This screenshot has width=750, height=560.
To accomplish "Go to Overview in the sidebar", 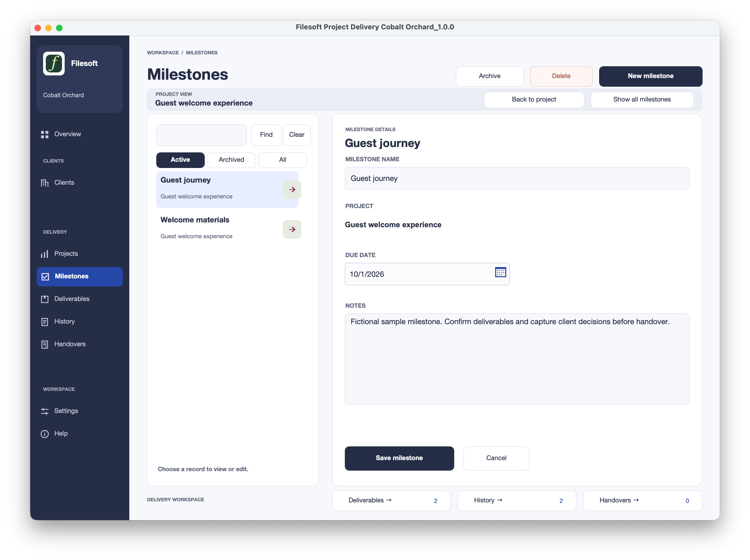I will (80, 134).
